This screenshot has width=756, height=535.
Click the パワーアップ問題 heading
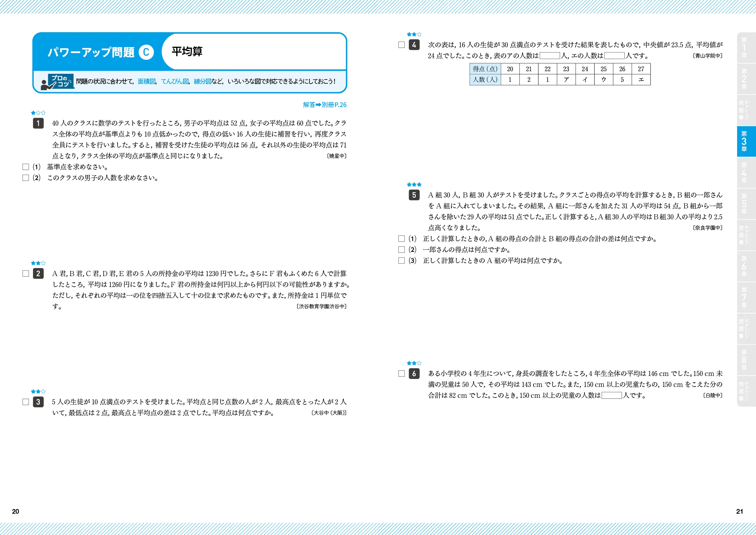91,52
